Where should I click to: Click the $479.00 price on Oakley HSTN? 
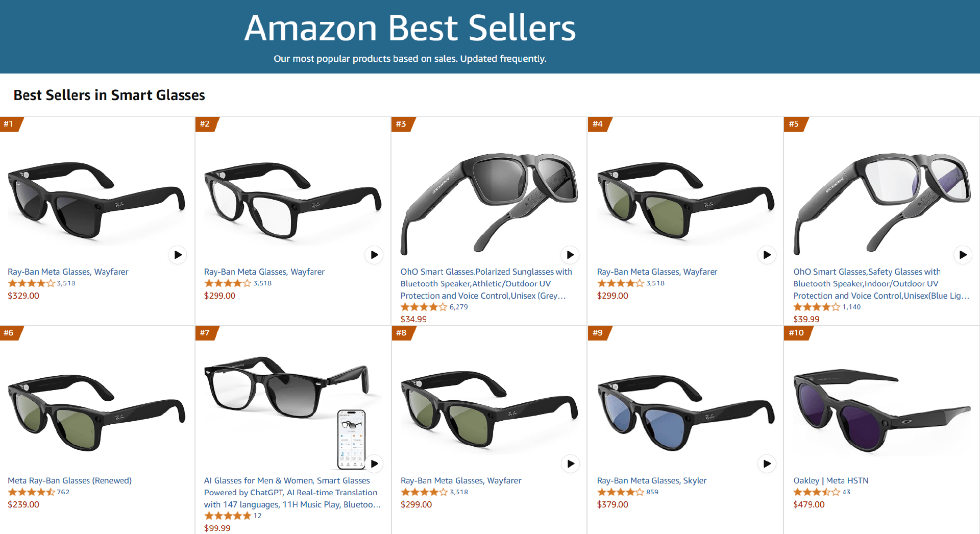pyautogui.click(x=808, y=504)
